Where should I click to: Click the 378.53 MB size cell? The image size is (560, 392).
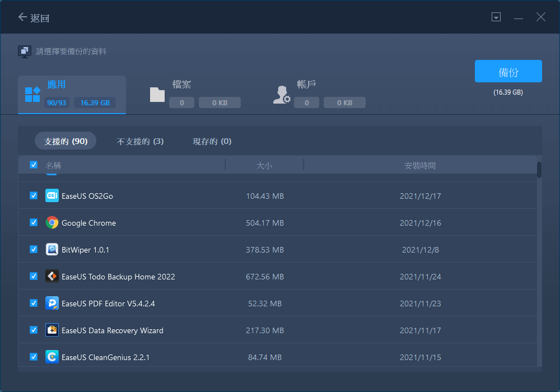[x=265, y=250]
